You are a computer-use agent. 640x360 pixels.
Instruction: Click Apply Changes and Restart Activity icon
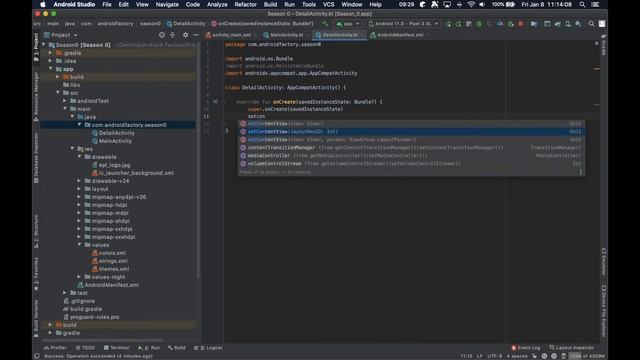[x=448, y=24]
